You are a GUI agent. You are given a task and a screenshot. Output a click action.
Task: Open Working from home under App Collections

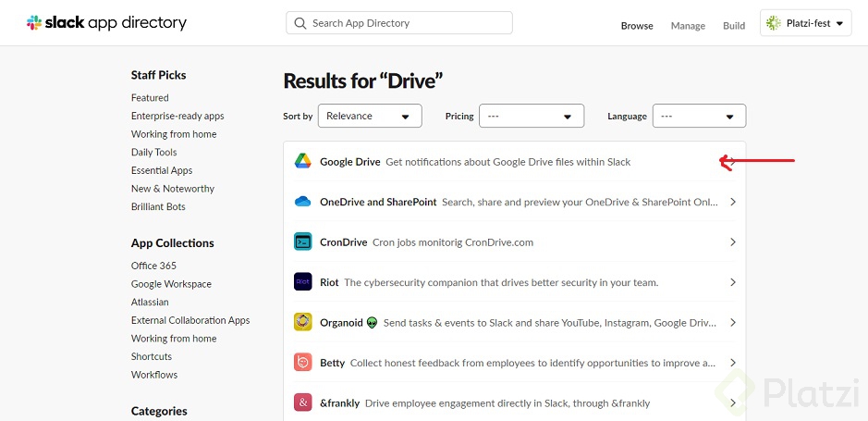[x=173, y=339]
